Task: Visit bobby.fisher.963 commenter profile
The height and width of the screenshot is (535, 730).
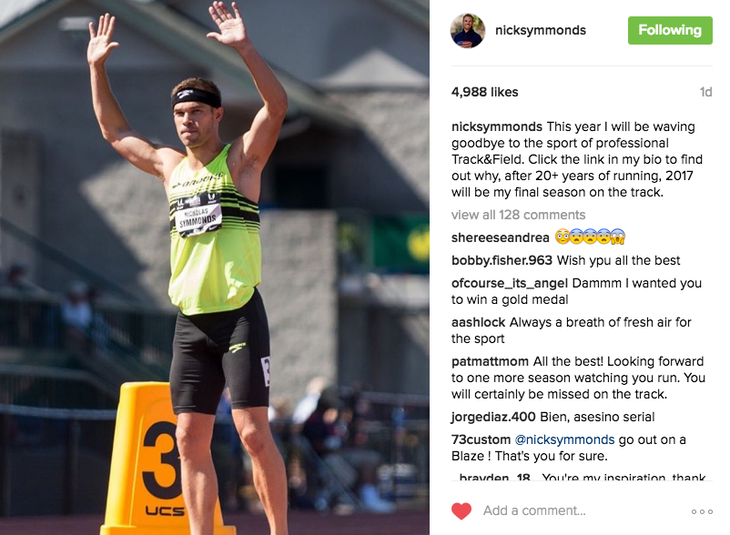Action: (x=501, y=260)
